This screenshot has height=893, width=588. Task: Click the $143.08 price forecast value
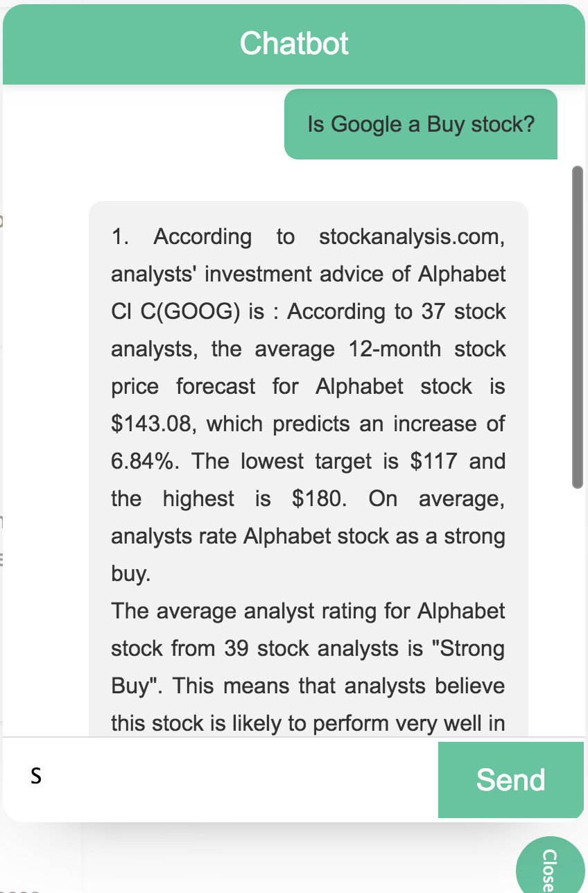pyautogui.click(x=151, y=424)
